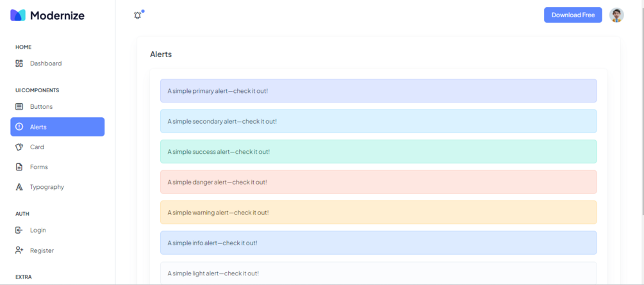This screenshot has width=644, height=285.
Task: Click the Alerts exclamation circle icon
Action: pos(19,127)
